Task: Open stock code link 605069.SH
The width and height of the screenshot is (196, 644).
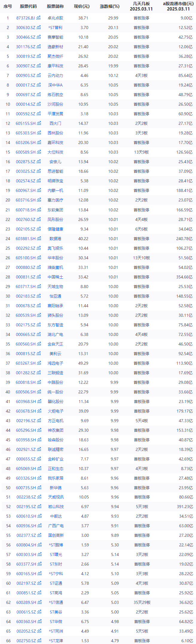Action: [x=26, y=469]
